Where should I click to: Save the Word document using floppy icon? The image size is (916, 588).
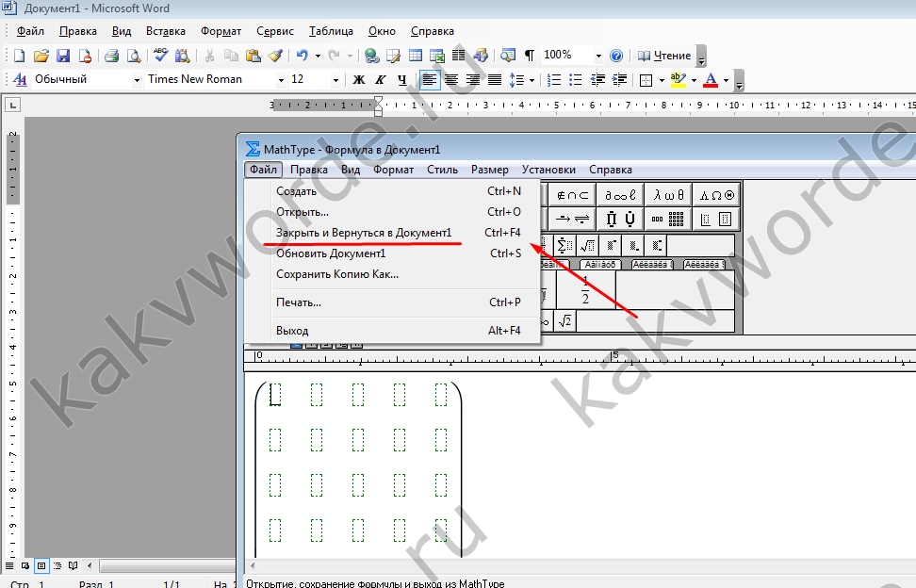coord(63,56)
